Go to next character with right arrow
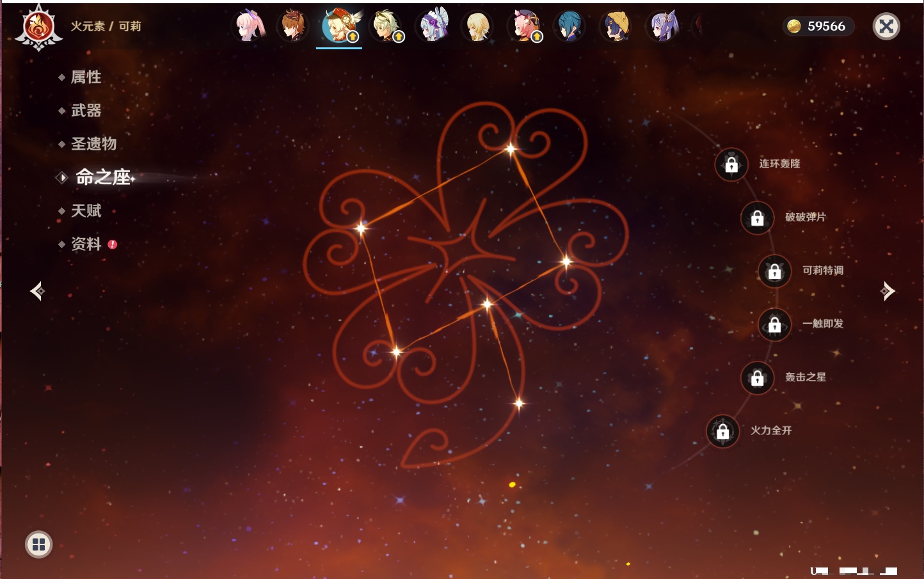 tap(888, 291)
